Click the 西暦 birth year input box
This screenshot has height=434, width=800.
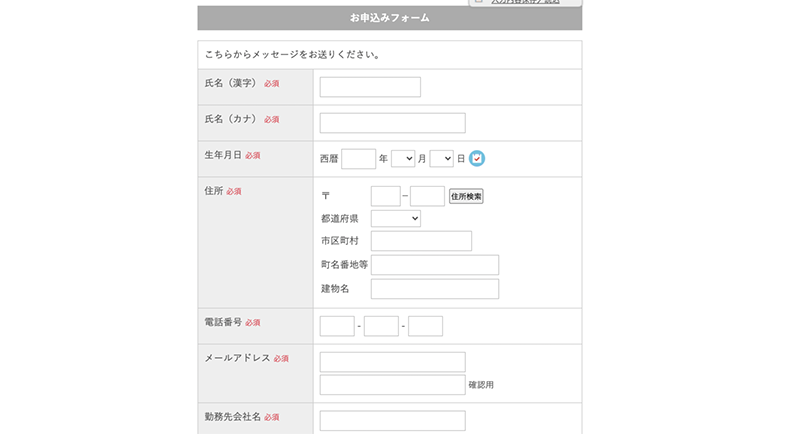pos(358,159)
